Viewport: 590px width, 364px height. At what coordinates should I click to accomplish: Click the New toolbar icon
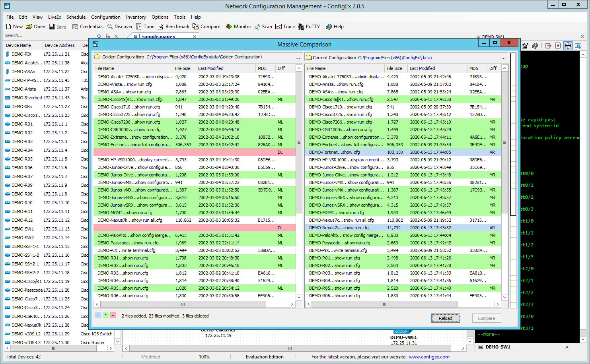click(8, 27)
